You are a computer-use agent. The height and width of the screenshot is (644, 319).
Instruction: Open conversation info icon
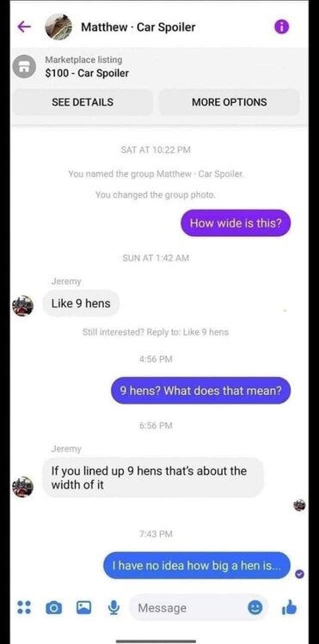pyautogui.click(x=281, y=27)
